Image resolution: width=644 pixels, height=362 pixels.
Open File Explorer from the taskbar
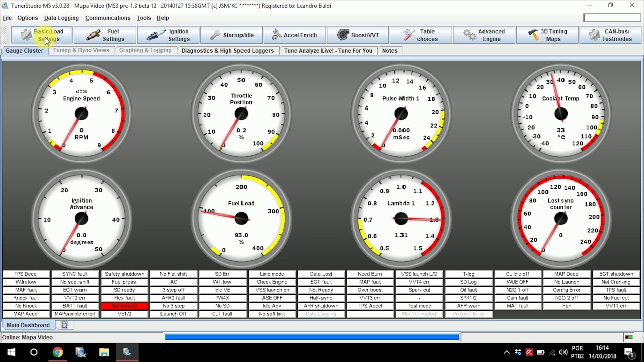(104, 352)
